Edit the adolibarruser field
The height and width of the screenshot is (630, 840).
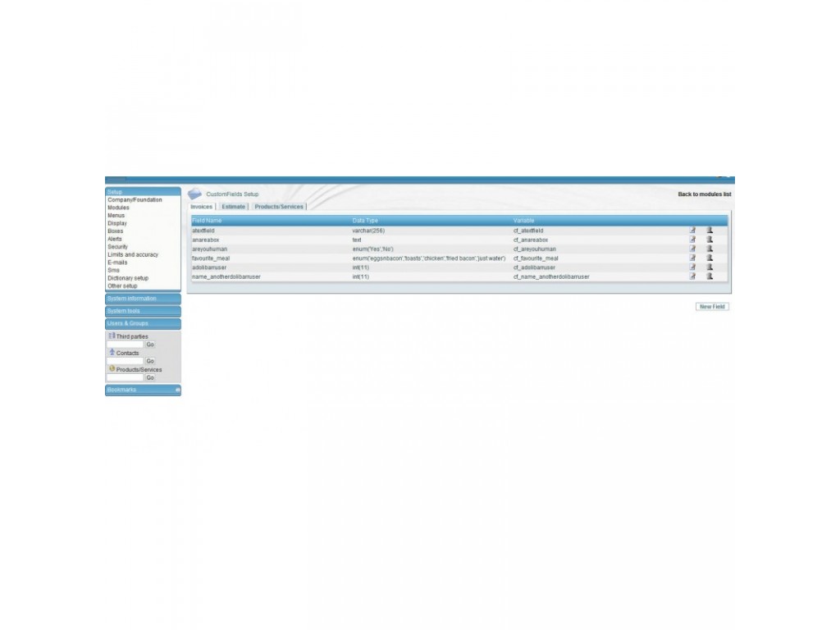692,267
